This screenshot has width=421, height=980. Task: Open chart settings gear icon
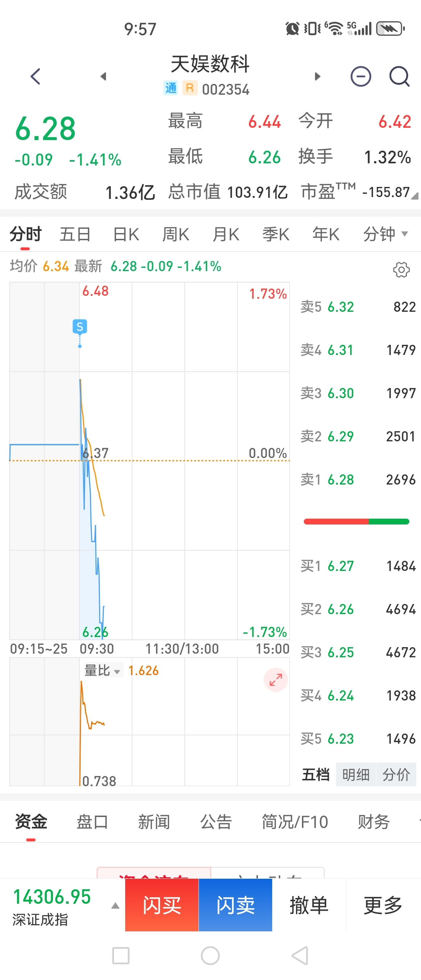[x=401, y=270]
